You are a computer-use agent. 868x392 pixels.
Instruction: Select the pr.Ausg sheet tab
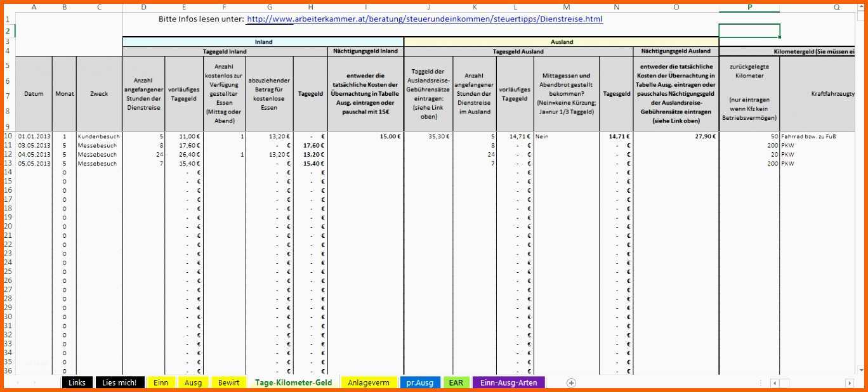click(x=419, y=382)
